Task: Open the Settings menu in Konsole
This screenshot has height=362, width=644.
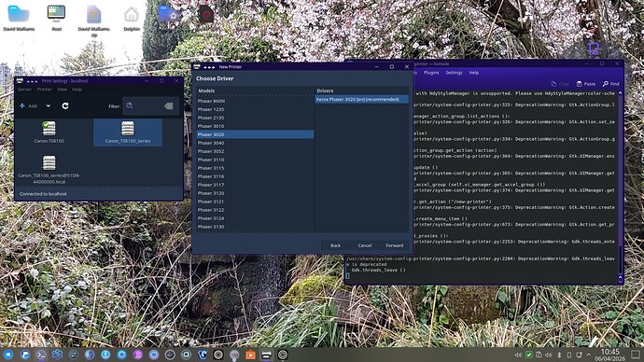Action: coord(454,73)
